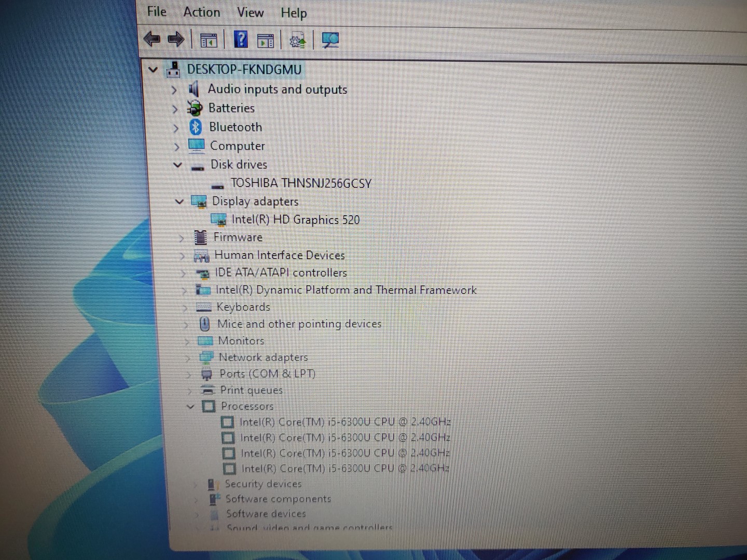Open the Action menu

202,12
